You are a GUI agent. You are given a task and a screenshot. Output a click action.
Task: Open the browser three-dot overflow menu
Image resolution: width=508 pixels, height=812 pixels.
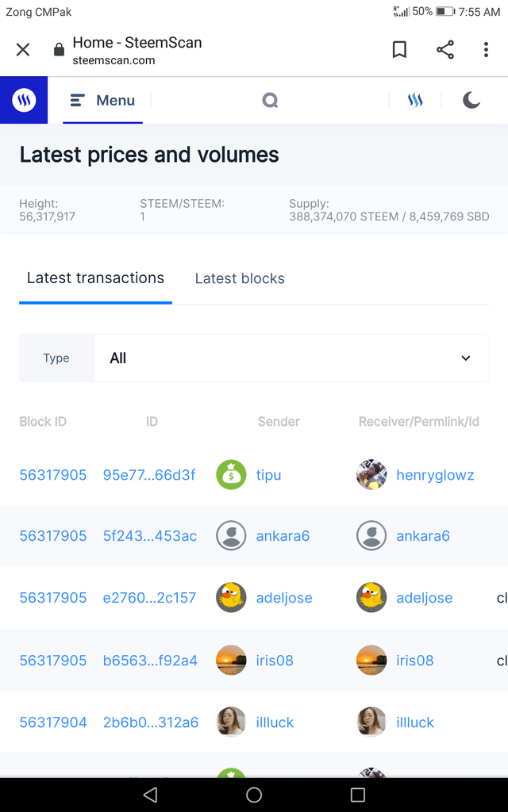click(486, 50)
